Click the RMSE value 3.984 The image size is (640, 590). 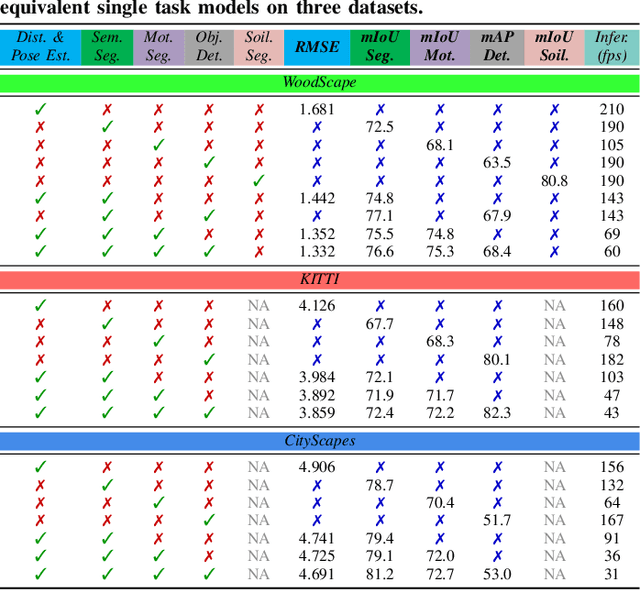click(317, 377)
